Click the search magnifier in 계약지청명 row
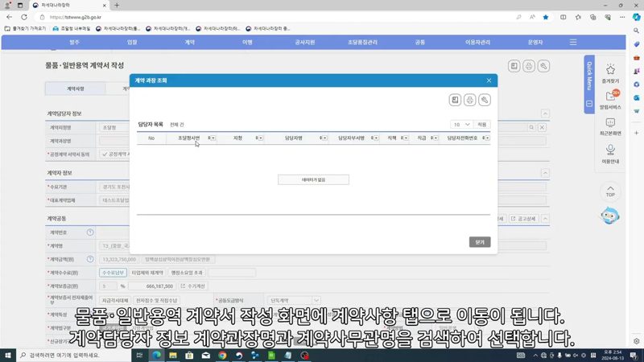The width and height of the screenshot is (644, 362). pos(531,127)
